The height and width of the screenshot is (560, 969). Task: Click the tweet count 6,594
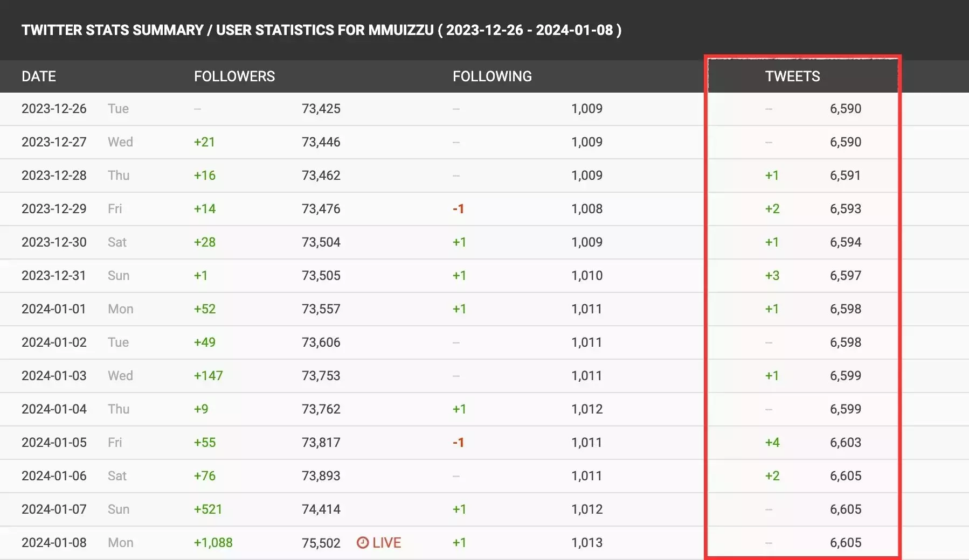coord(846,242)
